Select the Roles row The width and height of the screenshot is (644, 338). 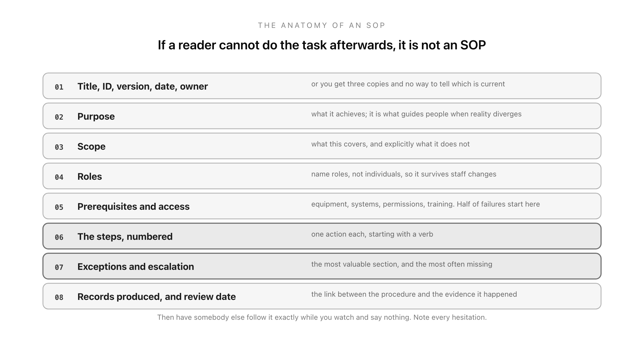pyautogui.click(x=322, y=176)
